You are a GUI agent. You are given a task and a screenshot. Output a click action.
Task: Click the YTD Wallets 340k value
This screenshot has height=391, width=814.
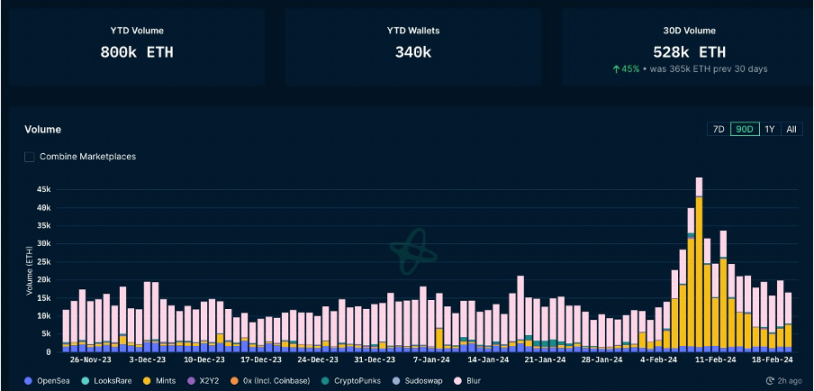tap(413, 52)
